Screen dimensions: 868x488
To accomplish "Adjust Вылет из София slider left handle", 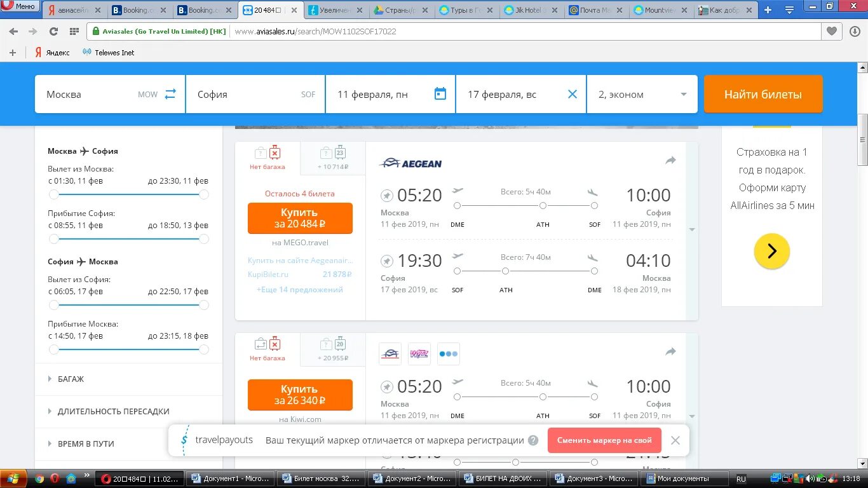I will point(54,305).
